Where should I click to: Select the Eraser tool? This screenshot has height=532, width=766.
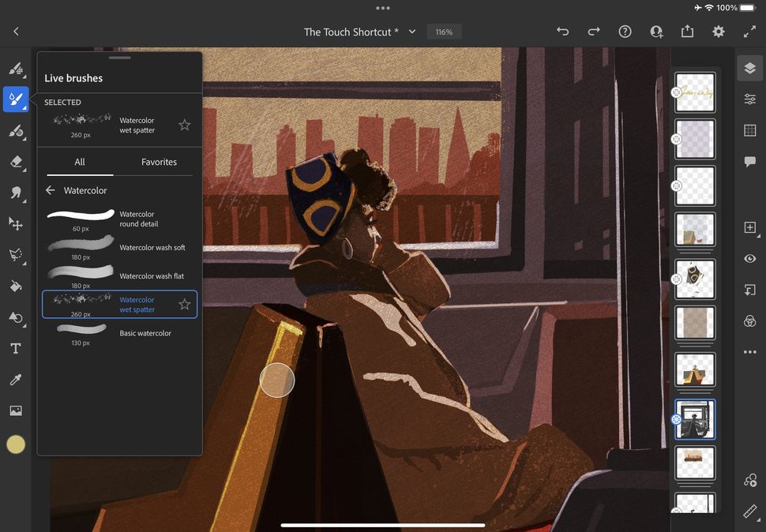click(16, 162)
